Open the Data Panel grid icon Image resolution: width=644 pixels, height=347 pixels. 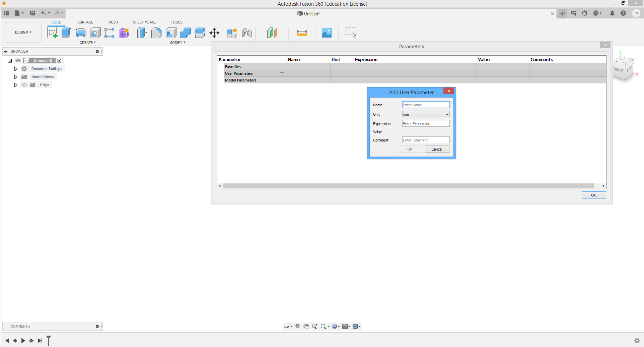pyautogui.click(x=6, y=13)
